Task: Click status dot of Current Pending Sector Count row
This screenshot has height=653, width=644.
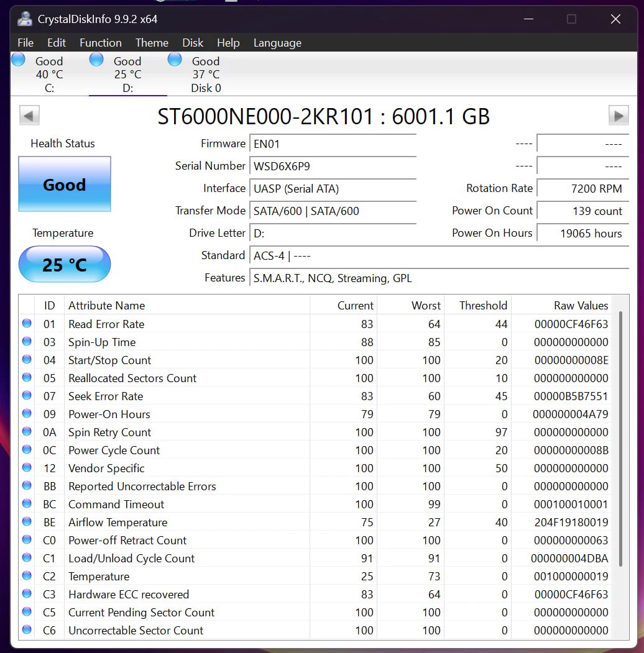Action: 27,611
